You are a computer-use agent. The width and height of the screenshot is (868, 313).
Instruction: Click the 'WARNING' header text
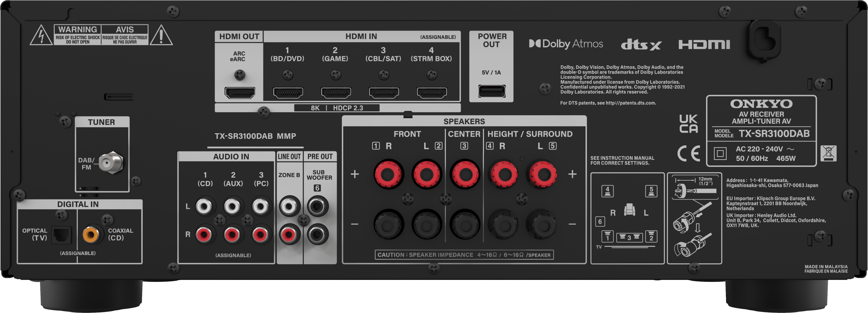click(x=78, y=29)
